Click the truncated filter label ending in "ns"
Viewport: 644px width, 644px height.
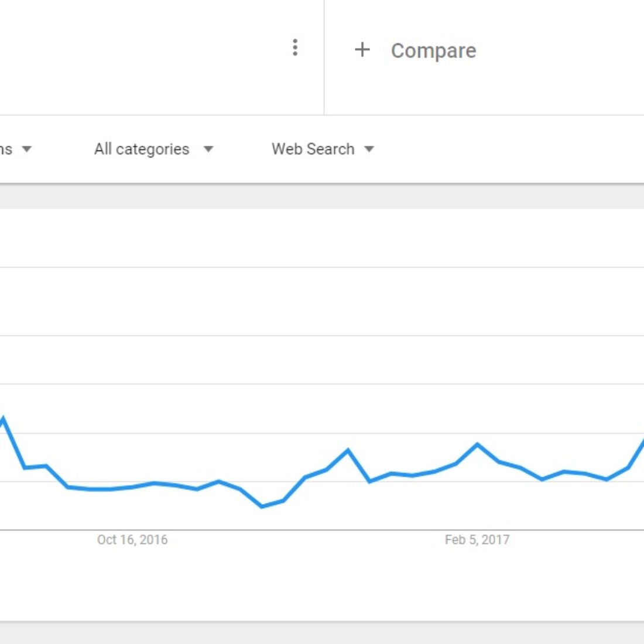[6, 149]
